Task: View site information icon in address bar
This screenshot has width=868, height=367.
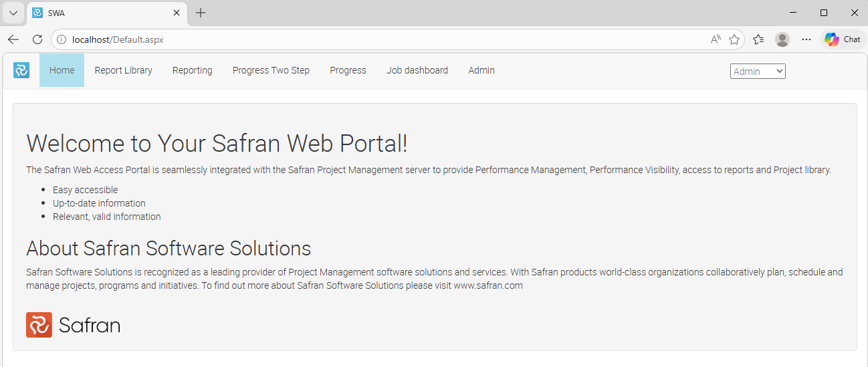Action: pyautogui.click(x=62, y=39)
